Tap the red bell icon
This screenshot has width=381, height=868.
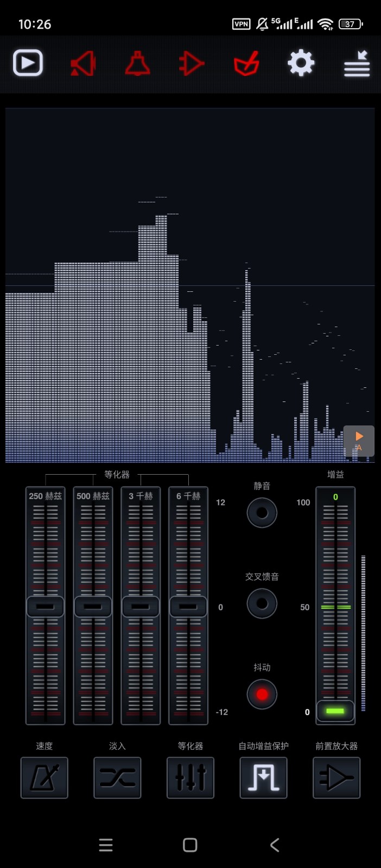tap(138, 64)
